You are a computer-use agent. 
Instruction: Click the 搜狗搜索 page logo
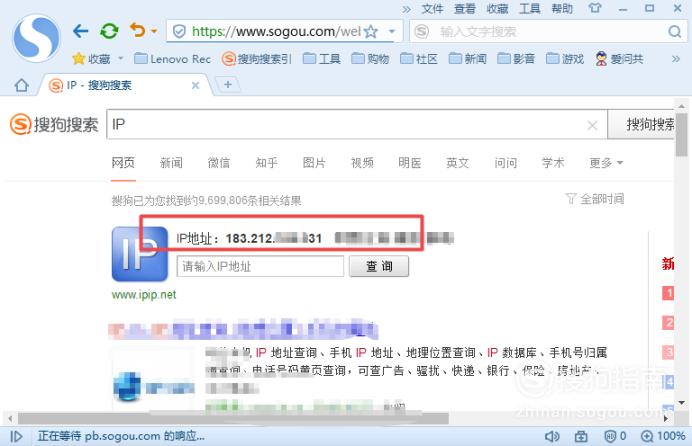point(54,124)
